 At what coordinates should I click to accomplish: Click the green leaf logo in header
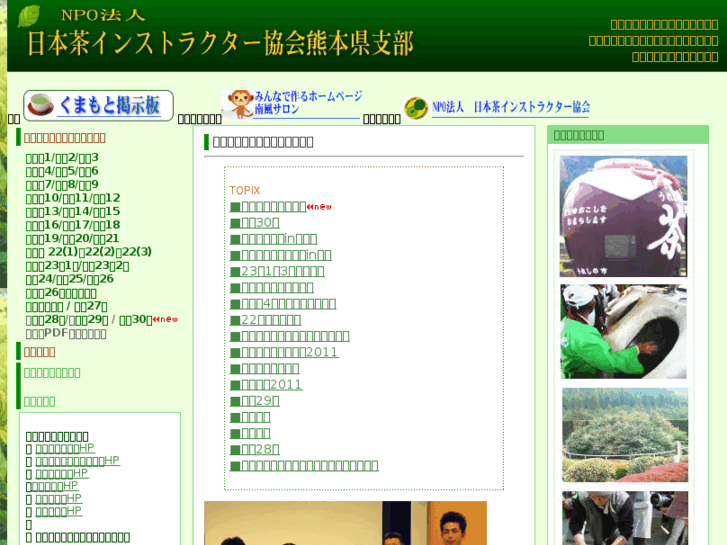[29, 16]
